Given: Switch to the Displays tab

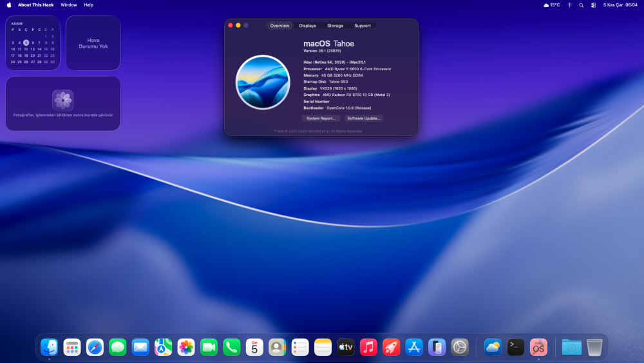Looking at the screenshot, I should (x=308, y=26).
